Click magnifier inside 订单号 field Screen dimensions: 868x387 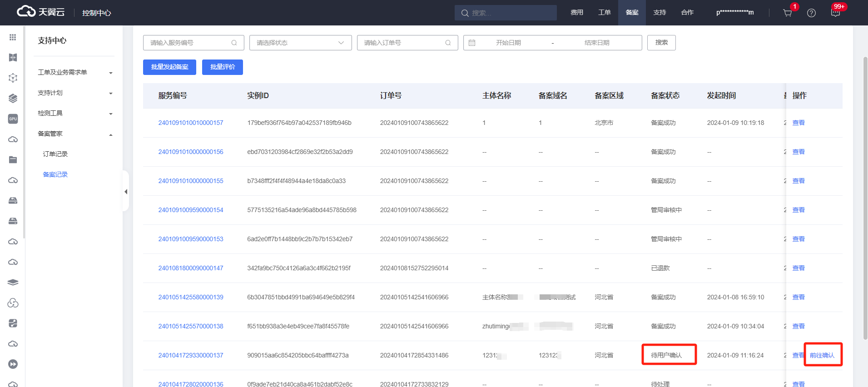[448, 43]
